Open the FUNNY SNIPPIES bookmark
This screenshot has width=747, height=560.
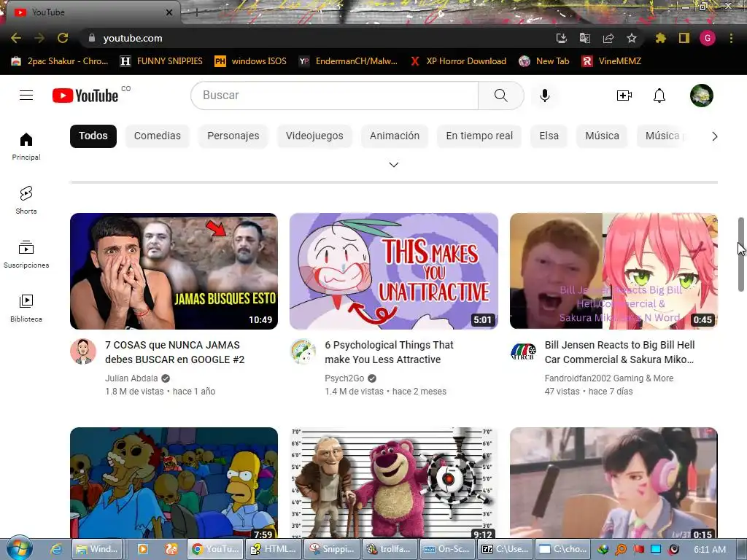pos(161,61)
